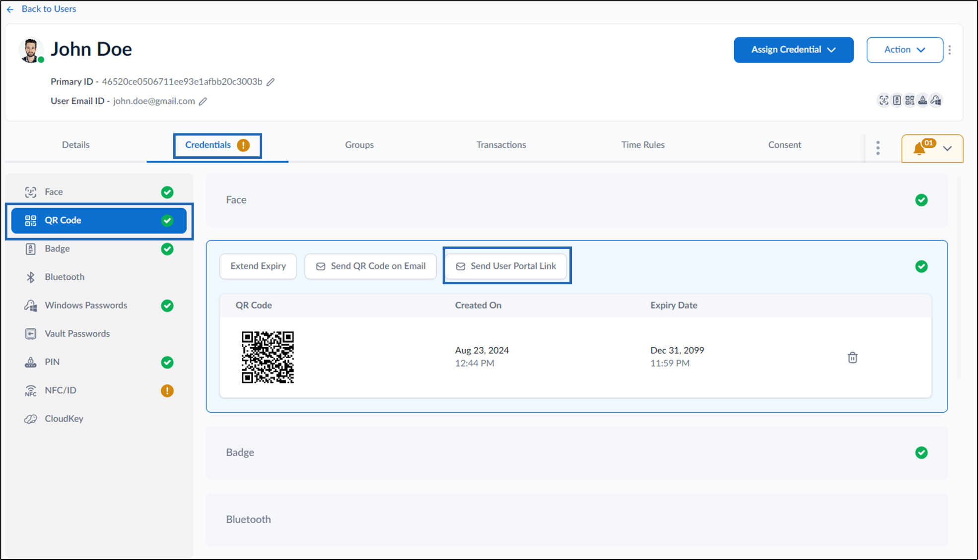Click the green check in QR Code panel
Screen dimensions: 978x560
coord(921,266)
